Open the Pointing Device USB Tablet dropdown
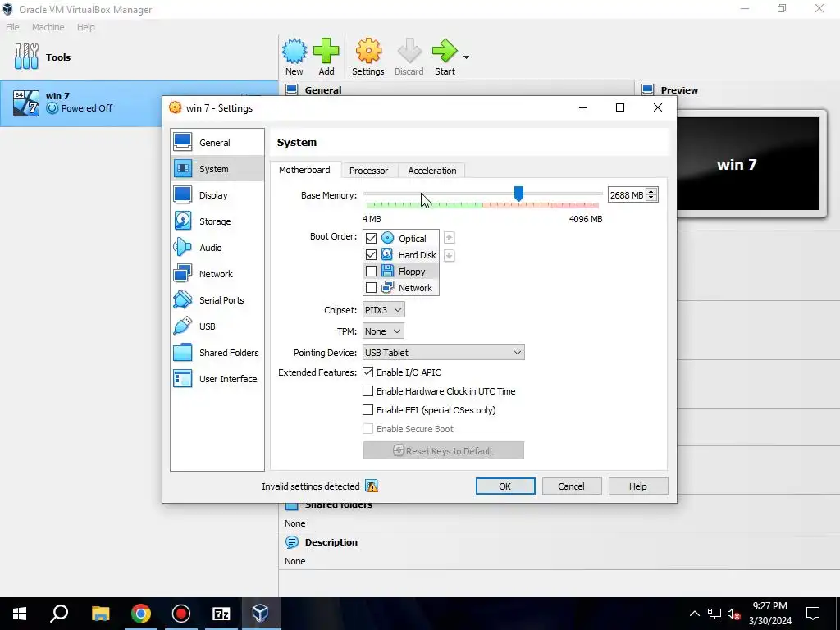Screen dimensions: 840x630 click(444, 352)
